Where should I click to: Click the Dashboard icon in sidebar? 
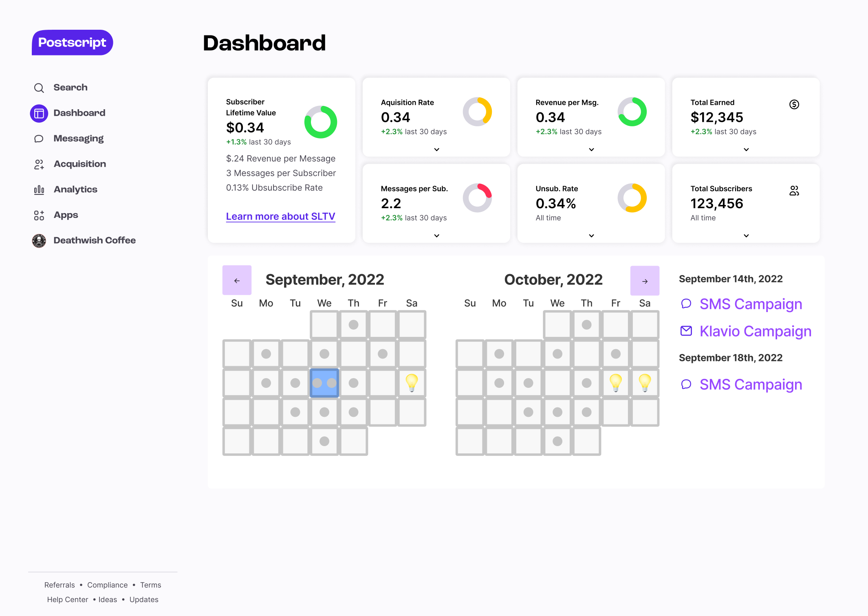(39, 113)
